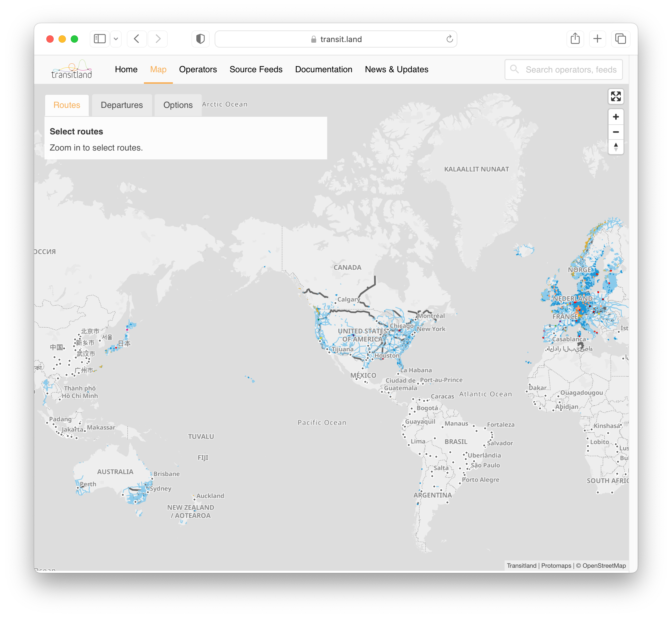Open a new browser tab
The image size is (672, 618).
click(x=597, y=39)
